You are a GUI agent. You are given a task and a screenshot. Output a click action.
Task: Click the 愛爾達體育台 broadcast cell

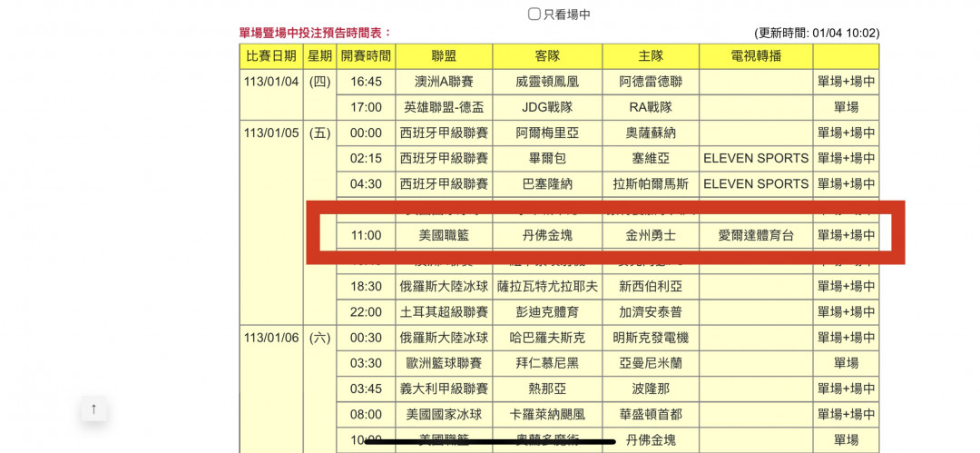point(755,235)
